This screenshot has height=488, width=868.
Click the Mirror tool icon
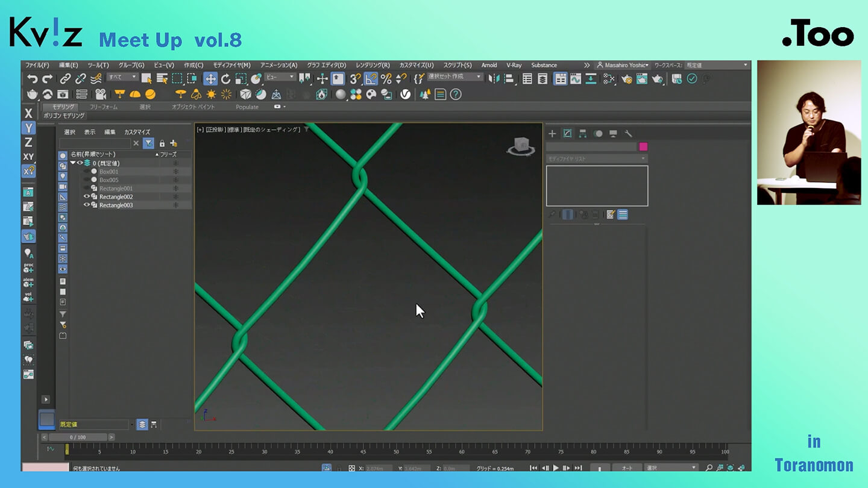[x=494, y=79]
